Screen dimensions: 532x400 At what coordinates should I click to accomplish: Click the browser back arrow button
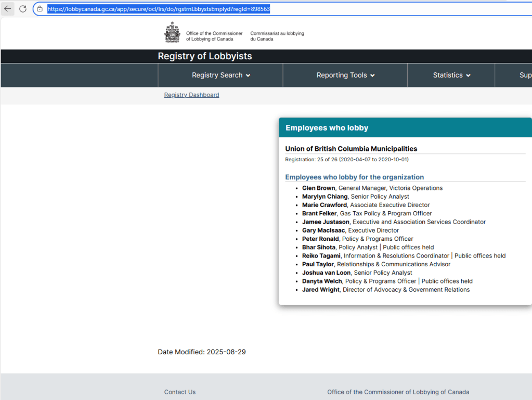click(x=8, y=9)
